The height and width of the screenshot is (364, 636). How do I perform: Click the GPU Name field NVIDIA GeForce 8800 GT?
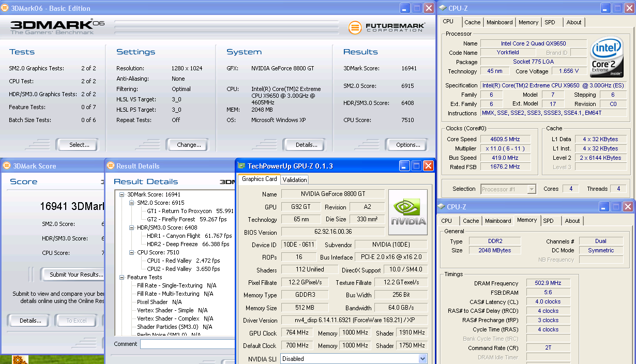click(332, 194)
